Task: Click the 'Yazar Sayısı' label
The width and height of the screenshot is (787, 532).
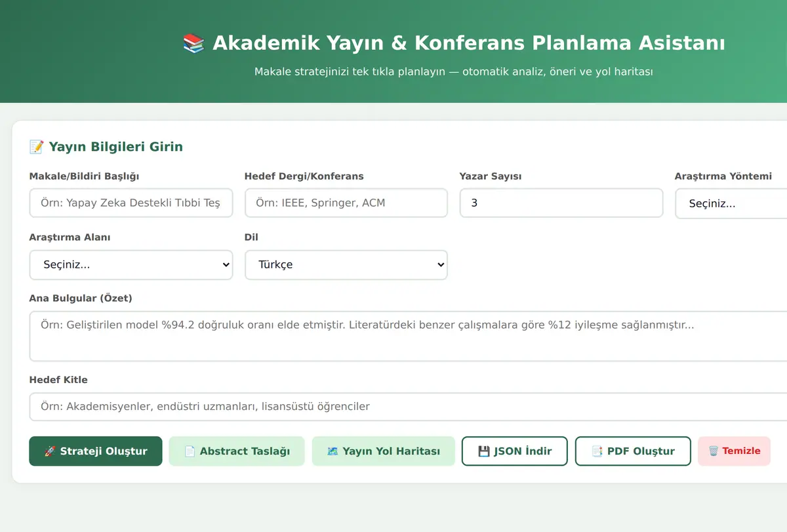Action: click(x=491, y=176)
